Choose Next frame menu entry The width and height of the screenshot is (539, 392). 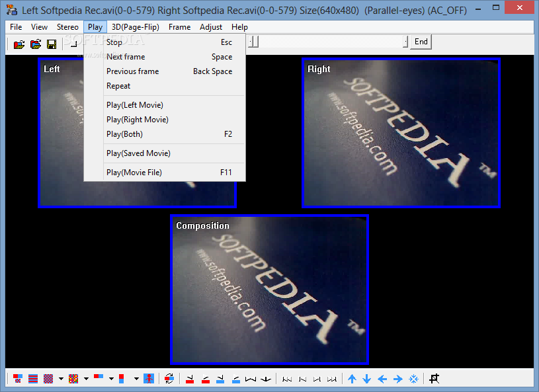pos(165,57)
